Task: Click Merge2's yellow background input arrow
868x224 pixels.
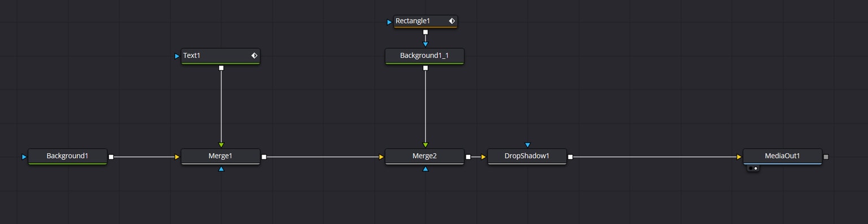Action: (x=381, y=157)
